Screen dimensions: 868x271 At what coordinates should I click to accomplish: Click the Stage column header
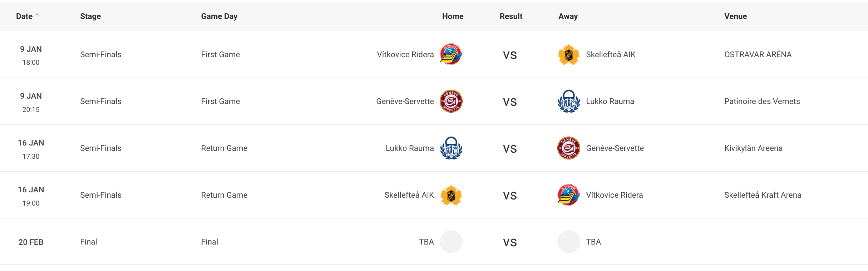90,16
